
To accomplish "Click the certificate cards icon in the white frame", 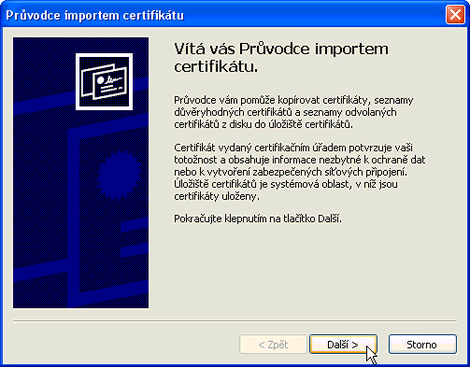I will (104, 81).
